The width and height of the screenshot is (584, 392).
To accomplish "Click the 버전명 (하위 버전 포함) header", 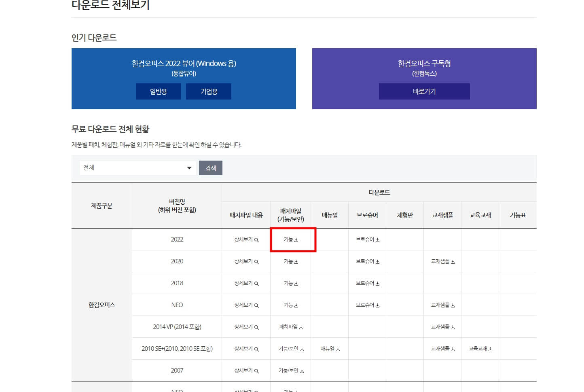I will (177, 206).
